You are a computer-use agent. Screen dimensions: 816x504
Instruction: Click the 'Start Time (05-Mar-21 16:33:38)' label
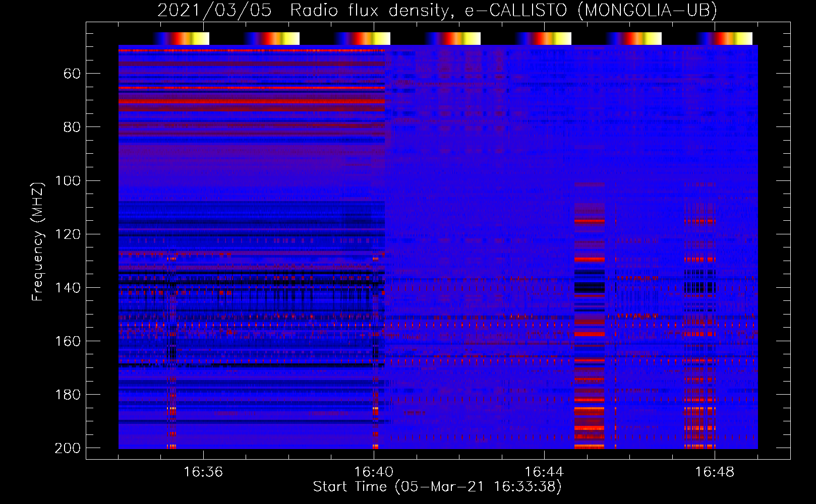pyautogui.click(x=437, y=487)
